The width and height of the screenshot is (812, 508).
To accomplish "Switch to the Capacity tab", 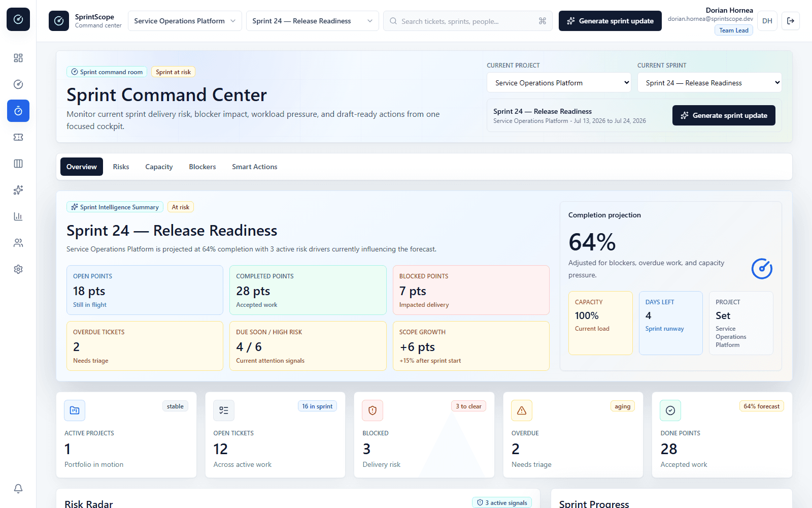I will (x=159, y=167).
